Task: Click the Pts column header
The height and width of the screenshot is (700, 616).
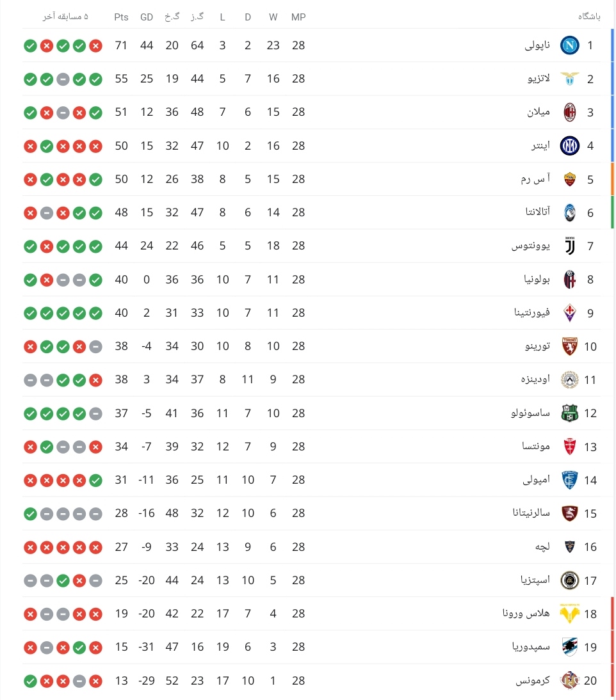Action: click(x=121, y=17)
